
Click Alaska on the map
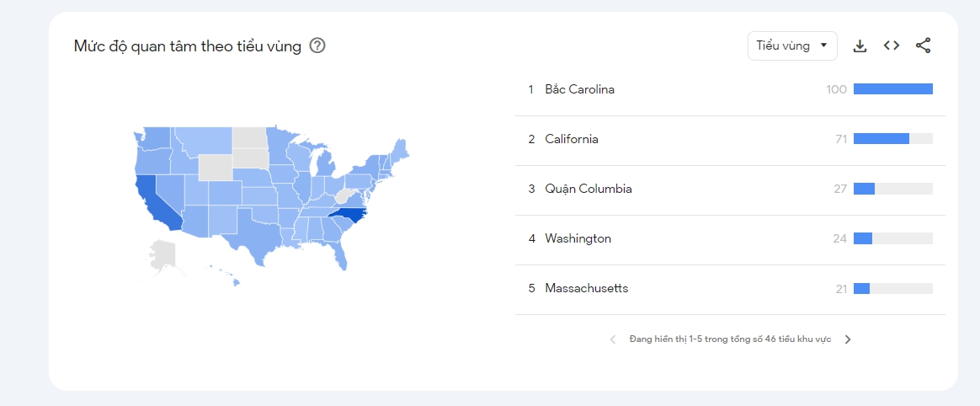click(x=162, y=255)
